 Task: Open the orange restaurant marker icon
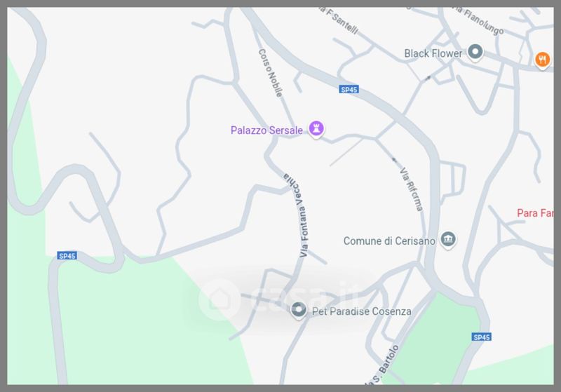tap(542, 60)
